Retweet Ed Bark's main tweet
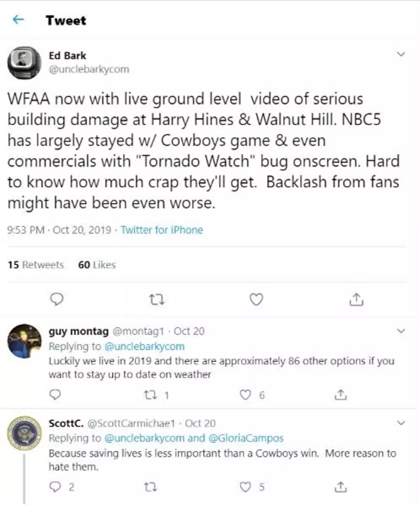This screenshot has width=420, height=506. coord(157,300)
